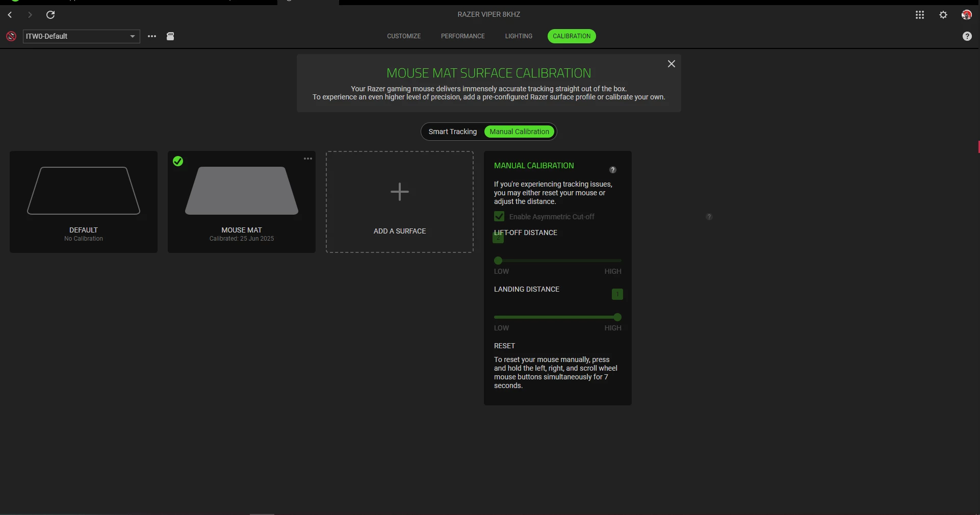Close the Mouse Mat Surface Calibration banner
980x515 pixels.
tap(672, 64)
